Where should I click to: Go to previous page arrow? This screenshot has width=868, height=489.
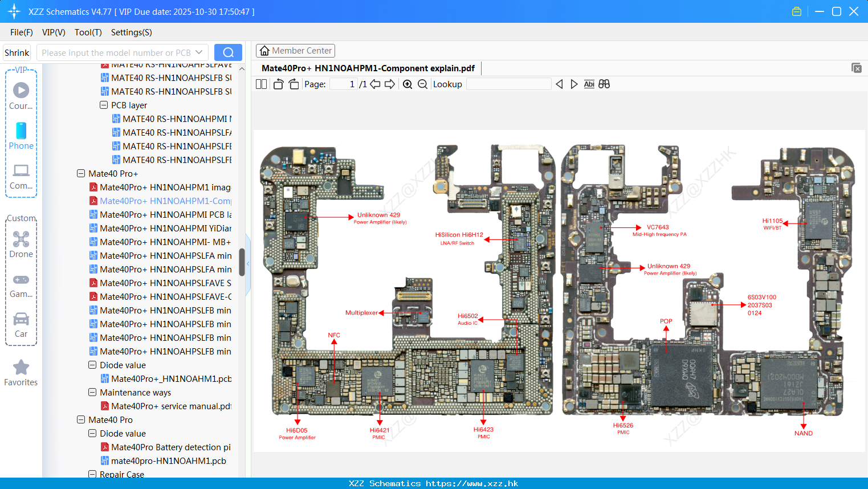tap(375, 84)
